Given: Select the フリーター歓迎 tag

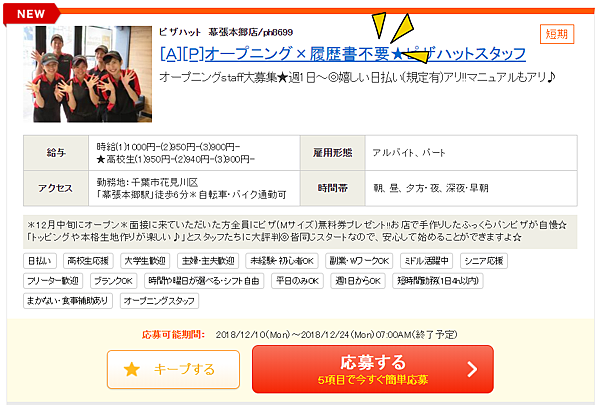Looking at the screenshot, I should tap(53, 281).
